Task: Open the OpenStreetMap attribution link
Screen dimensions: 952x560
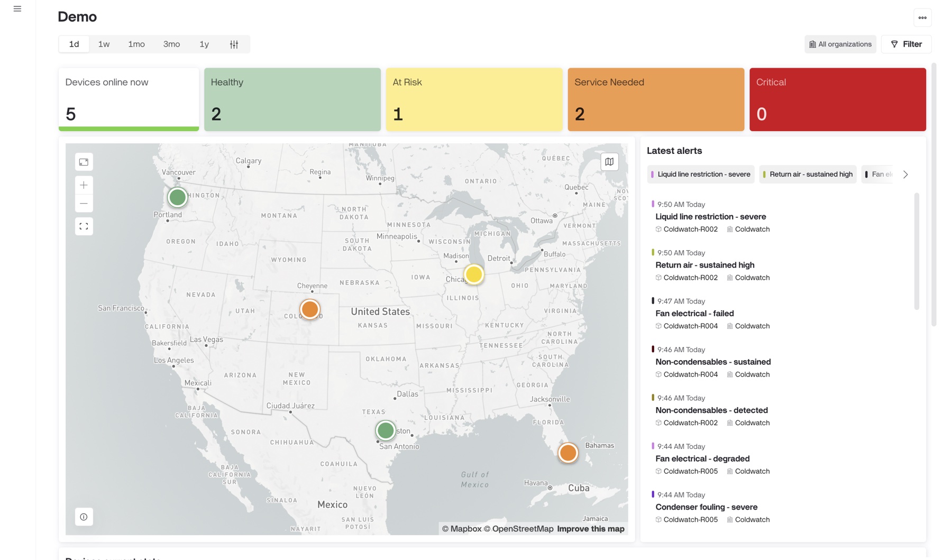Action: (519, 529)
